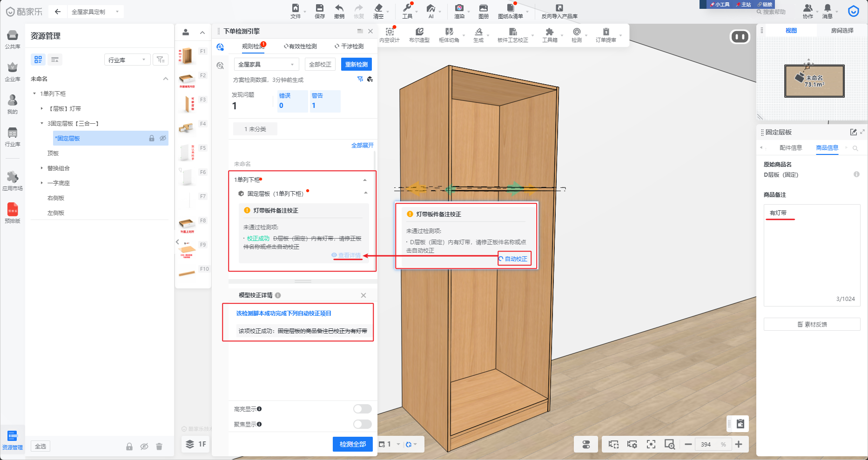Expand the 替换组合 tree node
The height and width of the screenshot is (460, 868).
pos(42,168)
